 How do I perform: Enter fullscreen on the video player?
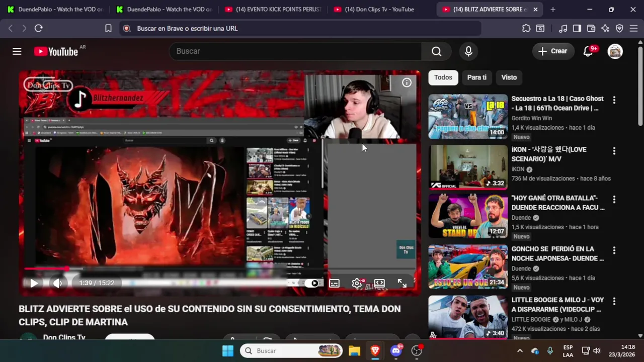coord(402,283)
